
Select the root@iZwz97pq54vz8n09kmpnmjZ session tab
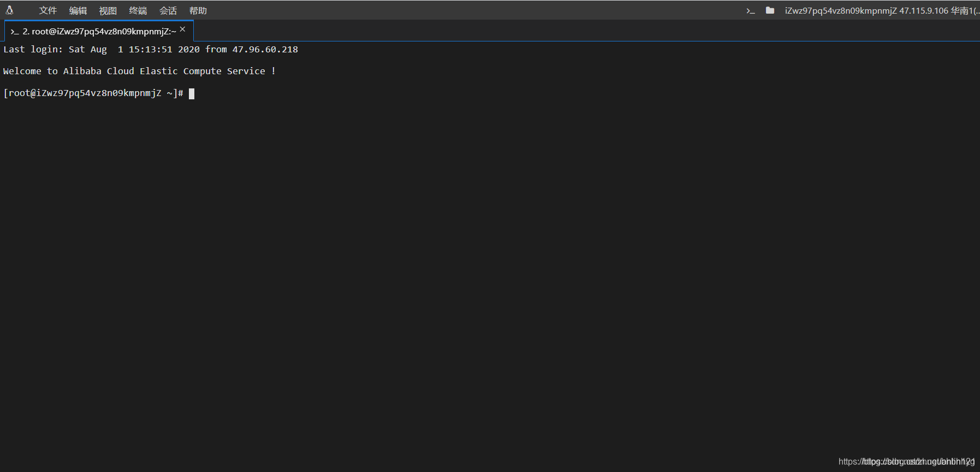(99, 31)
